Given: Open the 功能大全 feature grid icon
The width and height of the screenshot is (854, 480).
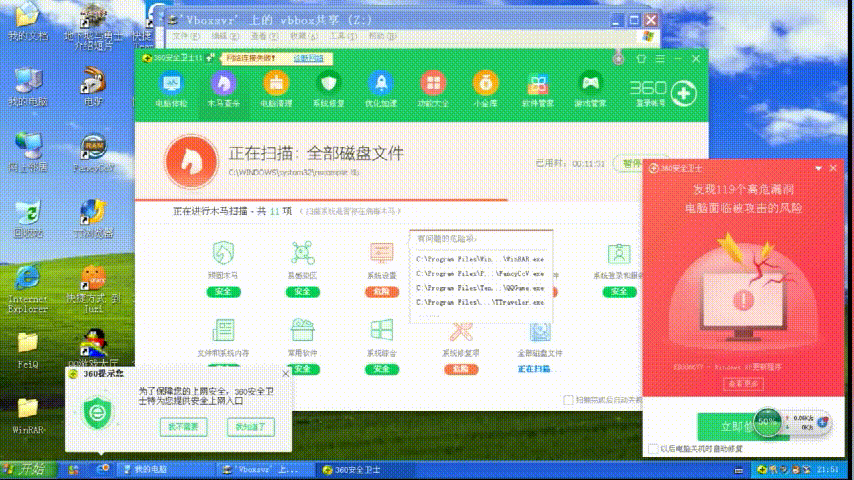Looking at the screenshot, I should (x=433, y=84).
